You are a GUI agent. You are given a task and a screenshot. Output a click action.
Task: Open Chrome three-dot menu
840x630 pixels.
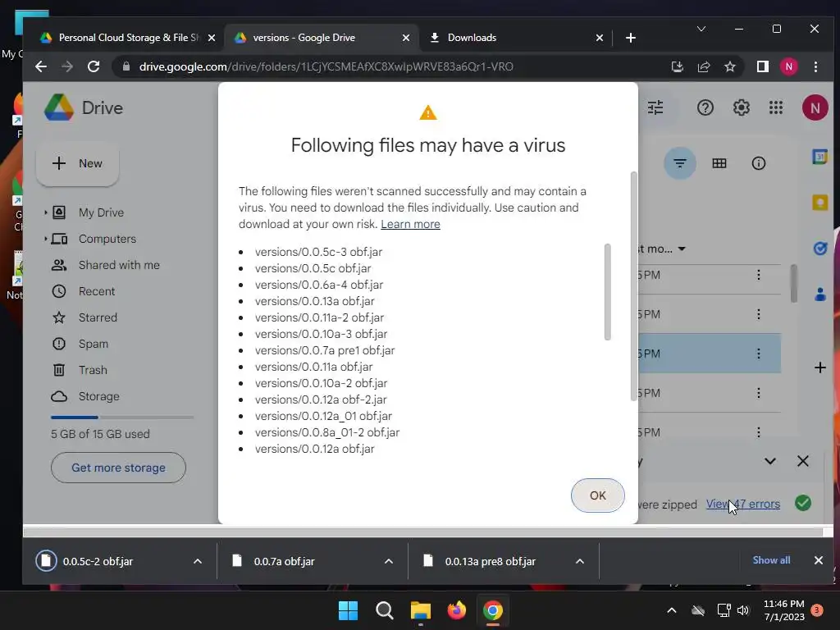(815, 66)
